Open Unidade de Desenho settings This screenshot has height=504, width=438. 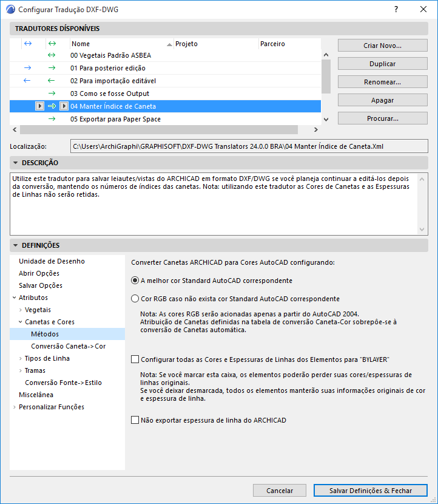click(x=52, y=261)
